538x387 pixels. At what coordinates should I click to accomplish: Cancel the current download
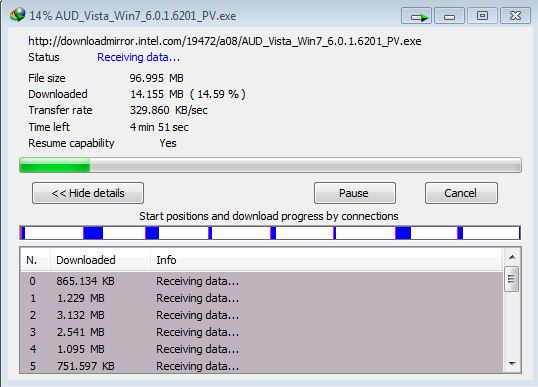[x=461, y=193]
